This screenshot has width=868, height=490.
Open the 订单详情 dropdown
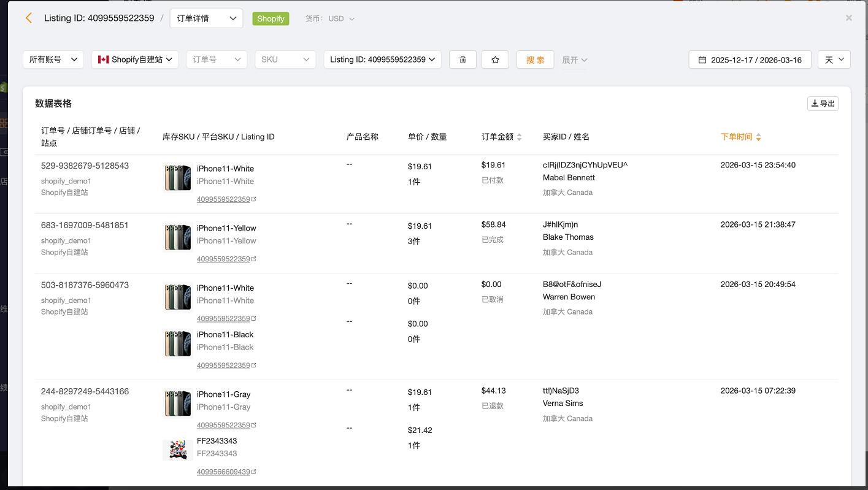tap(206, 18)
